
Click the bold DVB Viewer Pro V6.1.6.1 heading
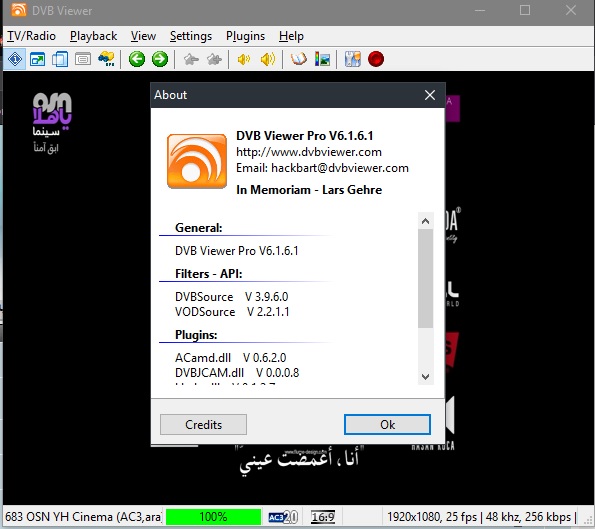click(305, 135)
